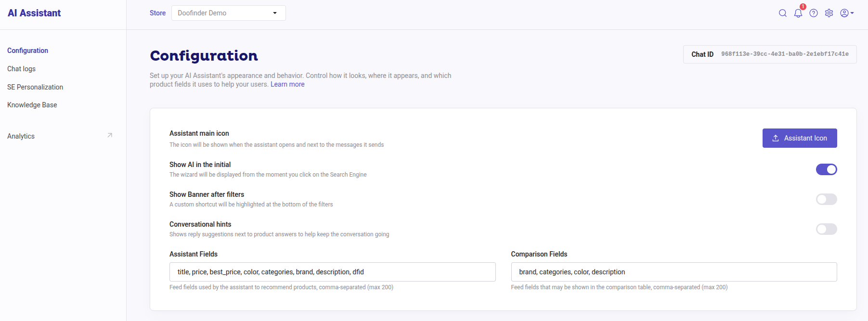Focus the Assistant Fields input

tap(332, 272)
